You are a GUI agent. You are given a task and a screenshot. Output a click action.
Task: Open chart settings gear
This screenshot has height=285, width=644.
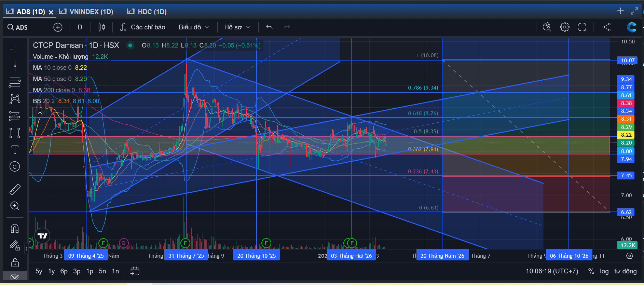[565, 27]
